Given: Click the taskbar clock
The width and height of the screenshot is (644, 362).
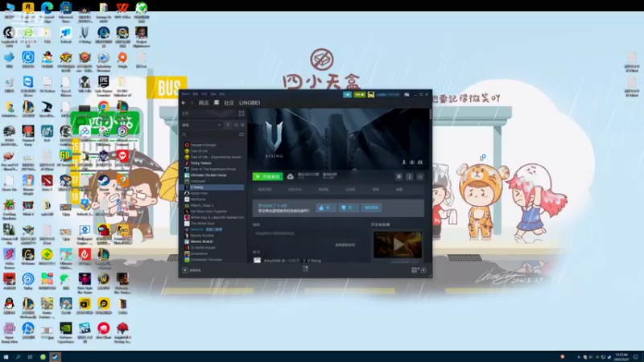Looking at the screenshot, I should (622, 357).
